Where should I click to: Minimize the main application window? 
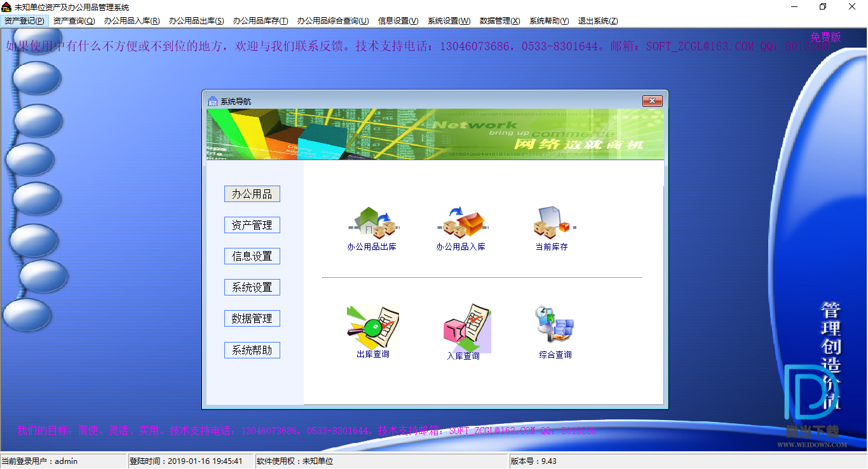click(794, 7)
